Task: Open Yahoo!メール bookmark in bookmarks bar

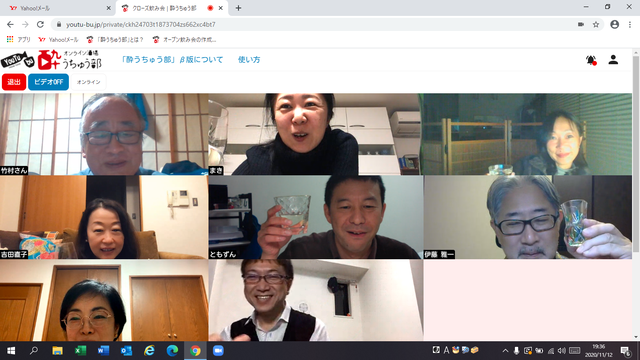Action: (58, 40)
